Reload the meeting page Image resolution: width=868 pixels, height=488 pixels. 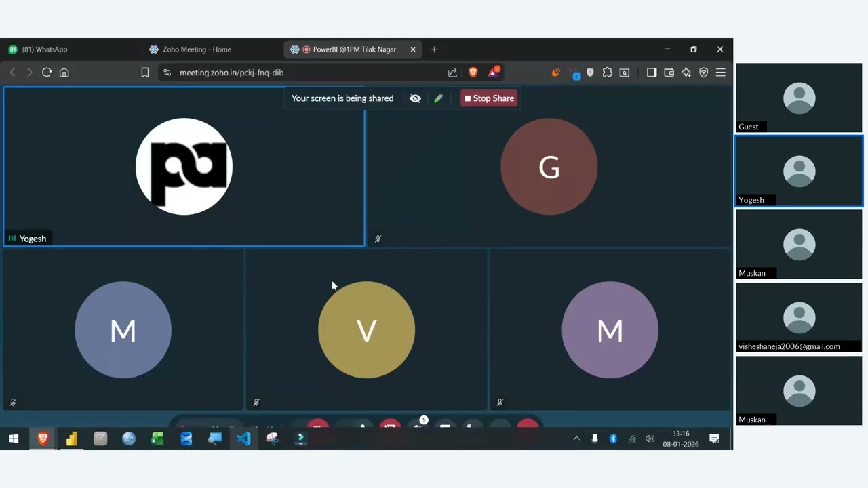coord(47,73)
